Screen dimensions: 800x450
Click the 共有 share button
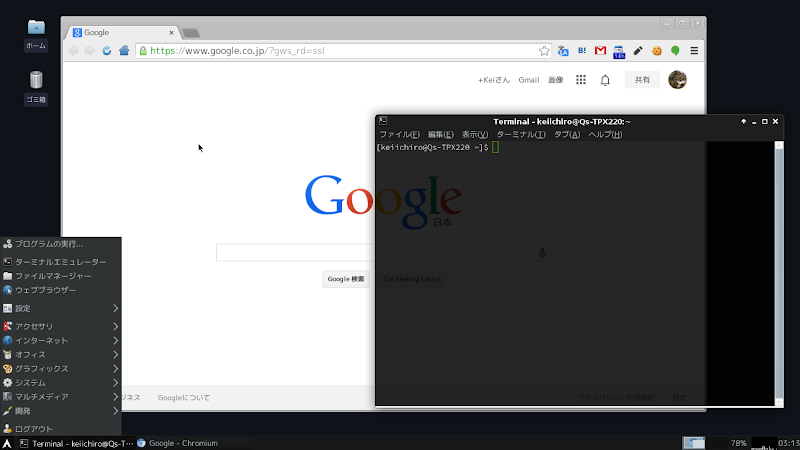pyautogui.click(x=642, y=80)
